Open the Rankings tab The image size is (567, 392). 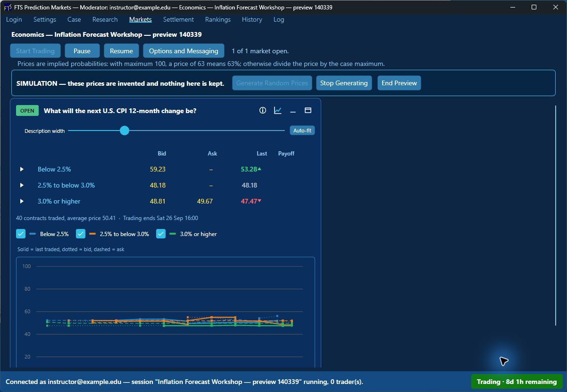218,19
